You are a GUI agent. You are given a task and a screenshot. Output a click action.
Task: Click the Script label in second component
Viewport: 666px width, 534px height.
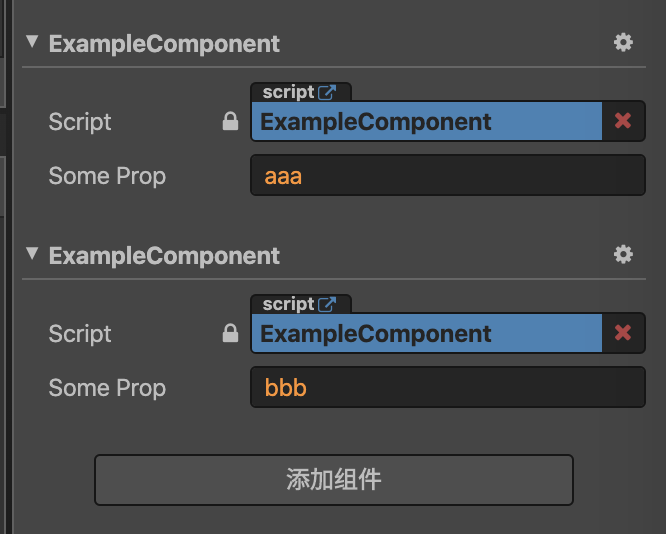click(80, 334)
